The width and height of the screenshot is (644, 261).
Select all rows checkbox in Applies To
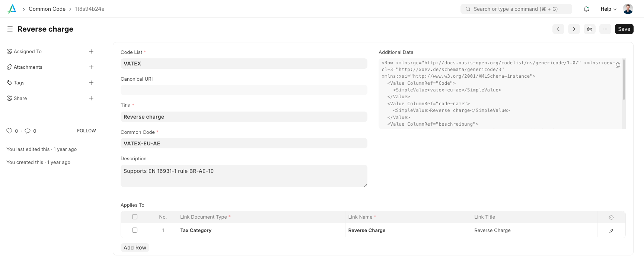point(135,217)
